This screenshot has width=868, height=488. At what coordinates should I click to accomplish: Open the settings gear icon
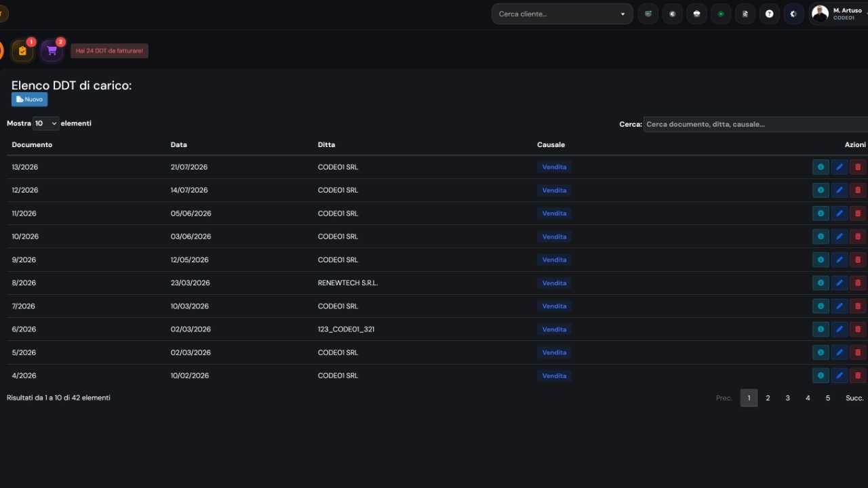[794, 14]
